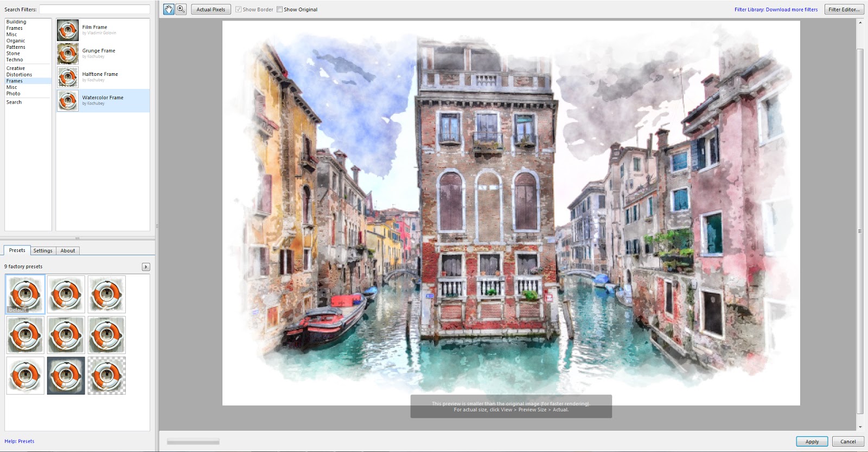868x452 pixels.
Task: Select the hand pan tool
Action: [169, 9]
